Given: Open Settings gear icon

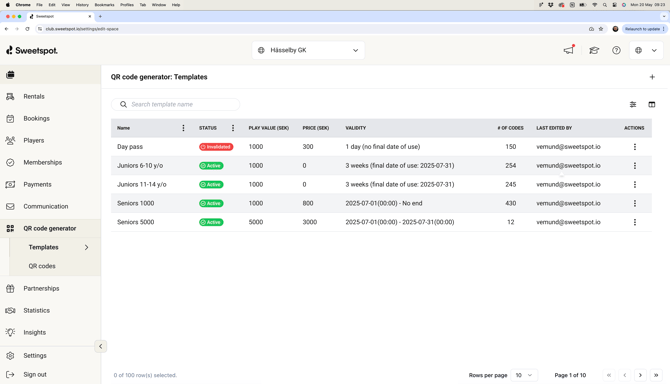Looking at the screenshot, I should (x=10, y=355).
